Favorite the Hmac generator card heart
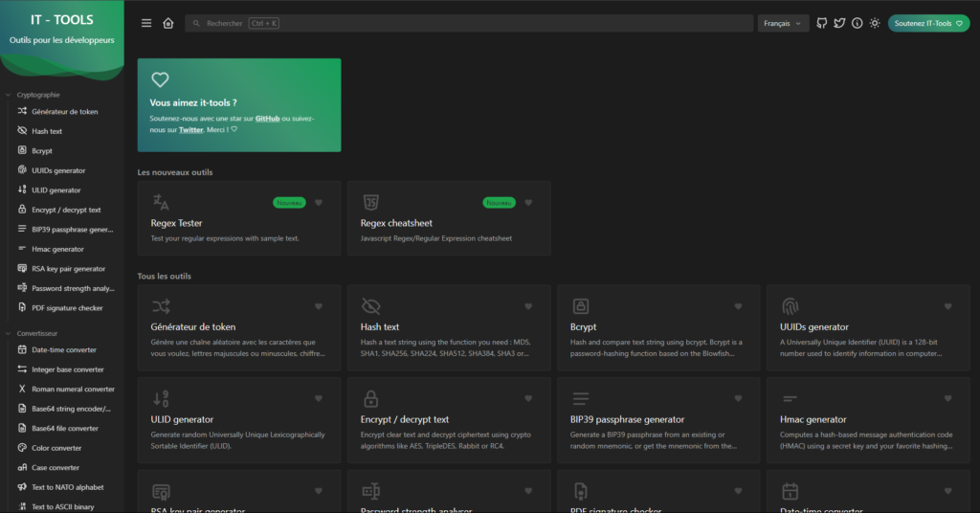 948,398
